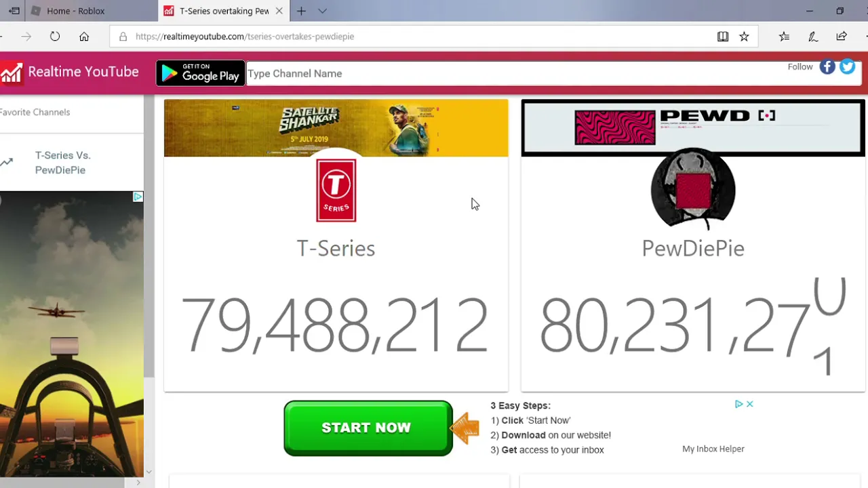Click the browser refresh icon
Viewport: 868px width, 488px height.
(55, 37)
